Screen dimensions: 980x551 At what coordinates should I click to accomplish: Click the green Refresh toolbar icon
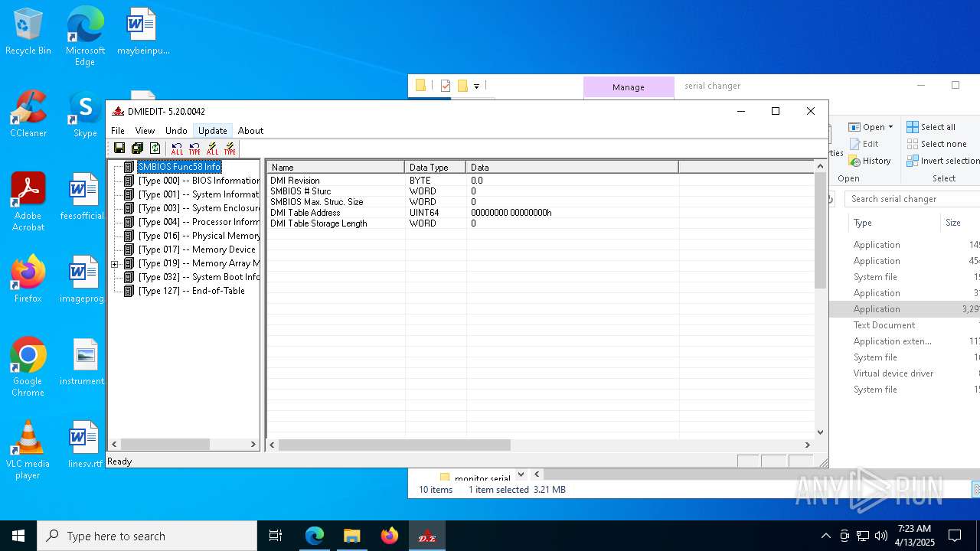click(x=155, y=148)
